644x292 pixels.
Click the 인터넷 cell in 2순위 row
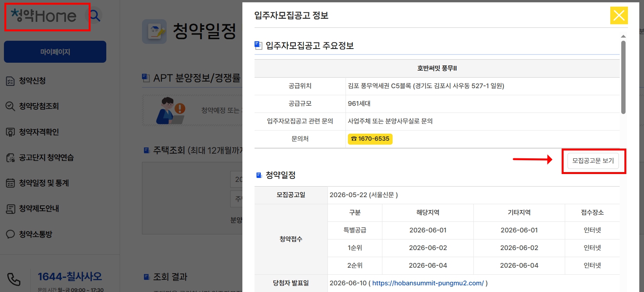tap(592, 265)
